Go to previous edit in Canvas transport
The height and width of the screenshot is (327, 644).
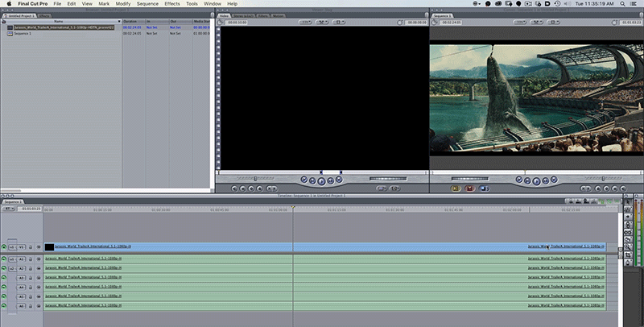[x=518, y=180]
